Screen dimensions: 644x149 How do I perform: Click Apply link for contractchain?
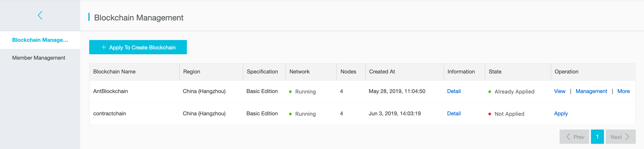561,114
